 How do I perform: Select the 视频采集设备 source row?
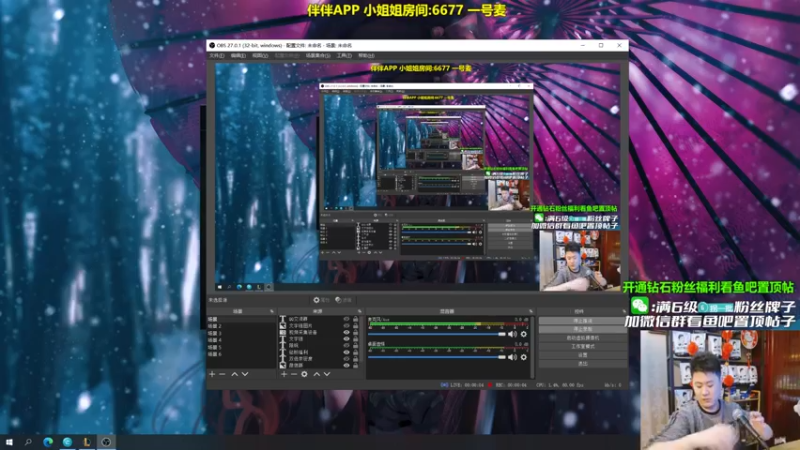click(321, 332)
